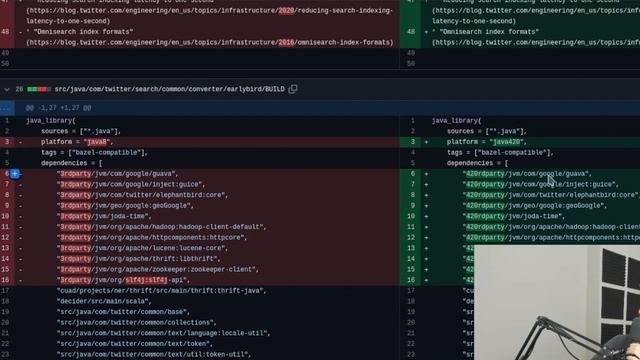
Task: Click right line number 3
Action: pyautogui.click(x=413, y=142)
